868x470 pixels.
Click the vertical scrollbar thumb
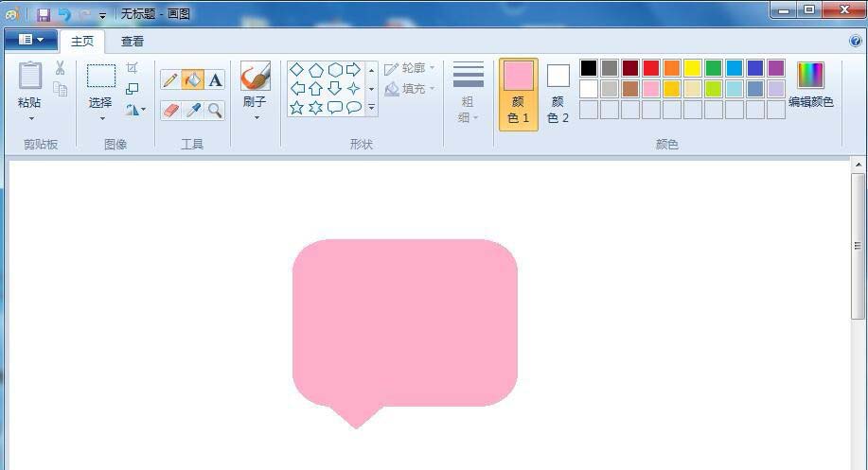click(x=858, y=246)
